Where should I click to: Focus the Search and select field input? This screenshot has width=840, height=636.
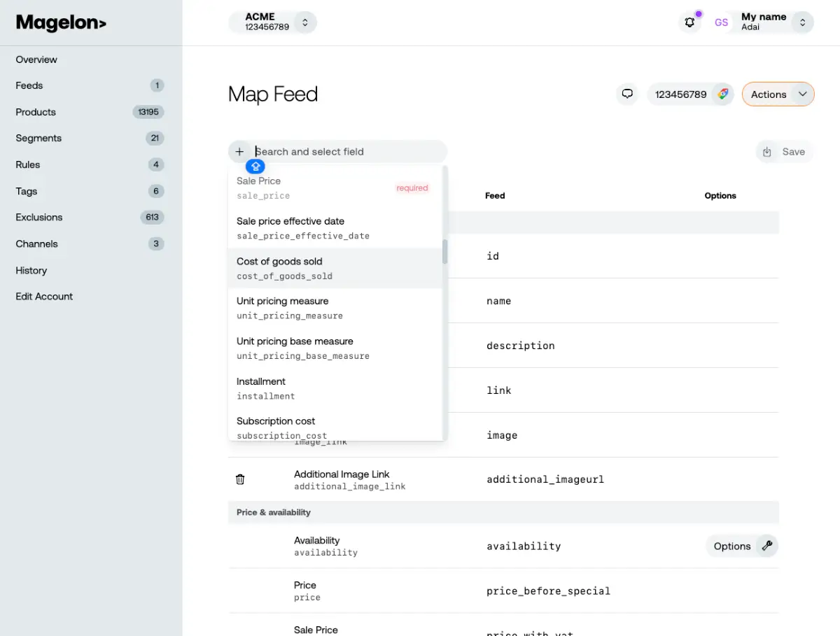click(x=346, y=152)
